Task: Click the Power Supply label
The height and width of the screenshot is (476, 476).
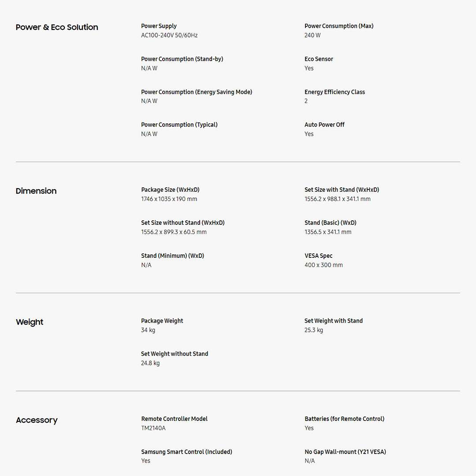Action: (159, 26)
